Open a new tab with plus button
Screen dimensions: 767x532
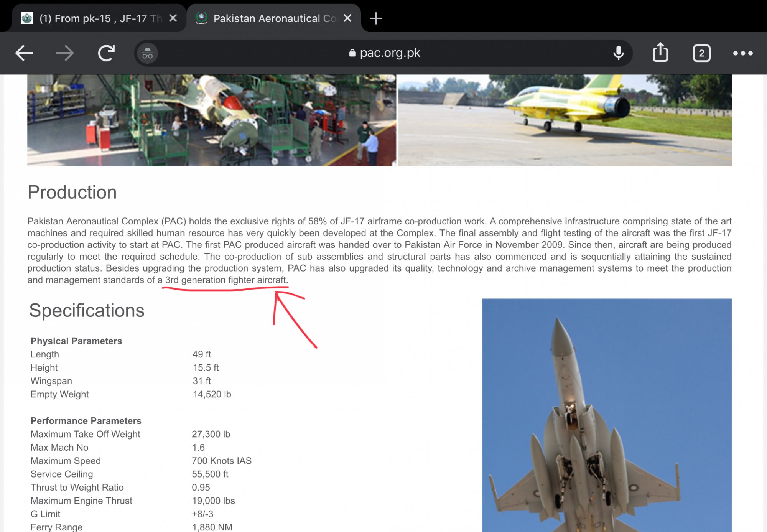coord(376,18)
